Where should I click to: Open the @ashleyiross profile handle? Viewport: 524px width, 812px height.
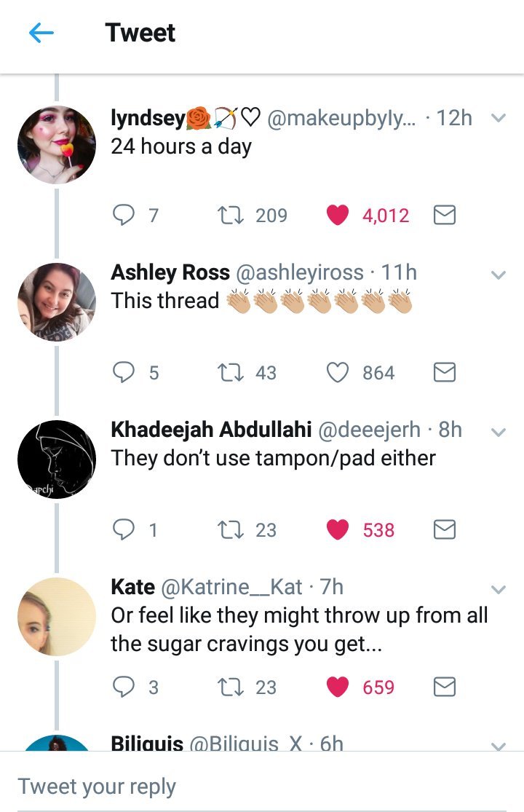[x=298, y=272]
